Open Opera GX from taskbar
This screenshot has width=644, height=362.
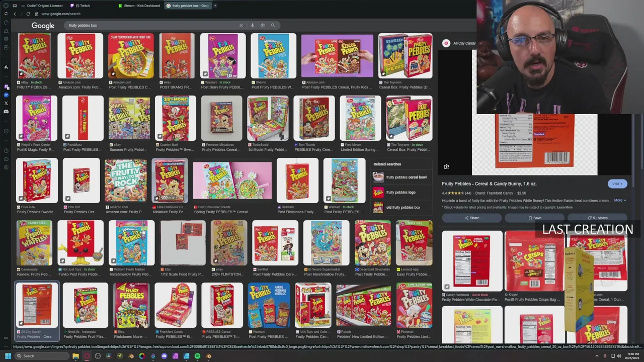87,356
